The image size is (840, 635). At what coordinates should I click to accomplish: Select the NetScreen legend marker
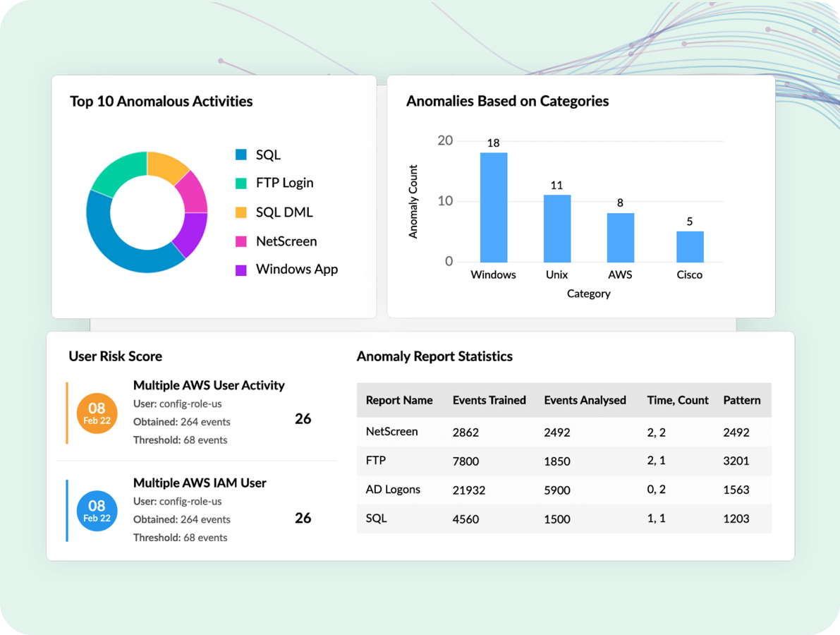(241, 241)
